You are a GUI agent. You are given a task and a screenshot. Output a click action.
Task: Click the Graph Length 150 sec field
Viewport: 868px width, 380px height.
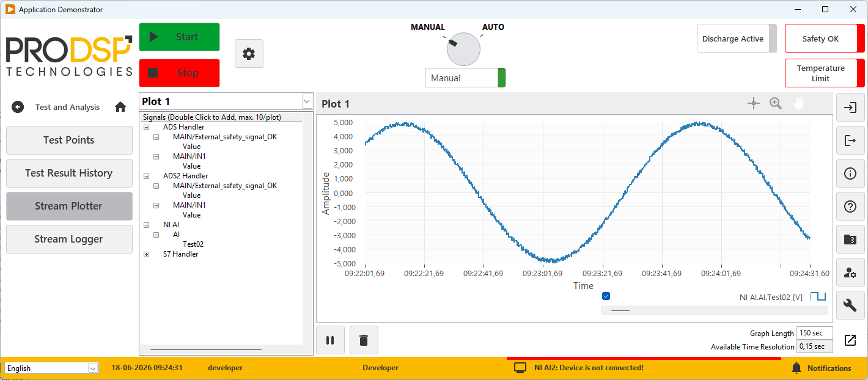click(815, 333)
